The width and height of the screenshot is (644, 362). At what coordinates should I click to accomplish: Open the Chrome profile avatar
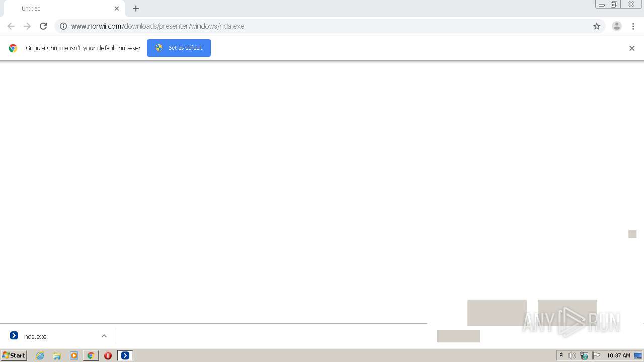[617, 26]
